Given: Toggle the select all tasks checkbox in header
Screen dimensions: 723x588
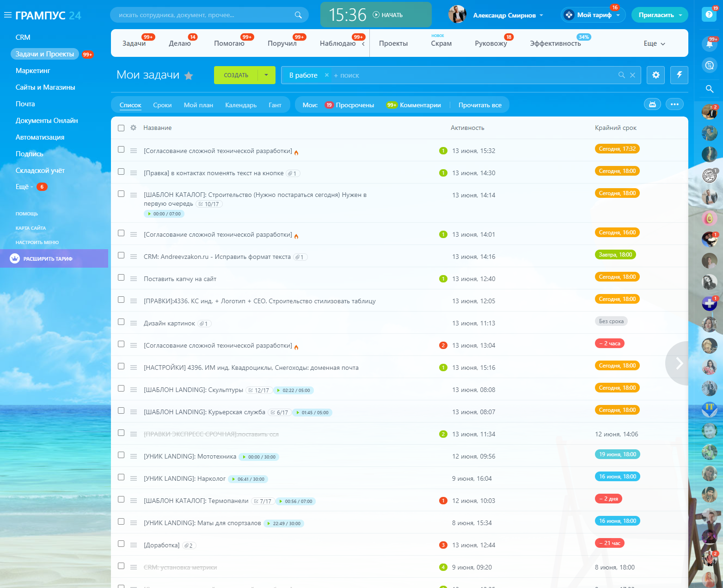Looking at the screenshot, I should click(121, 128).
